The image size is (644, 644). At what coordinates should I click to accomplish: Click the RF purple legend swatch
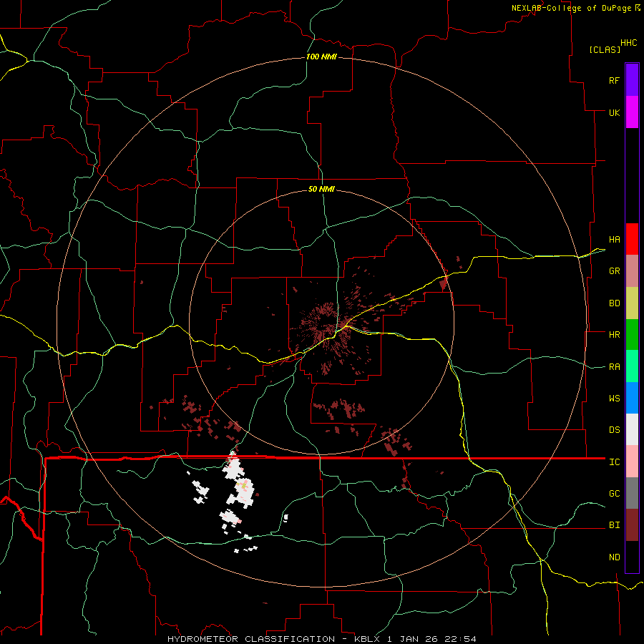coord(632,79)
